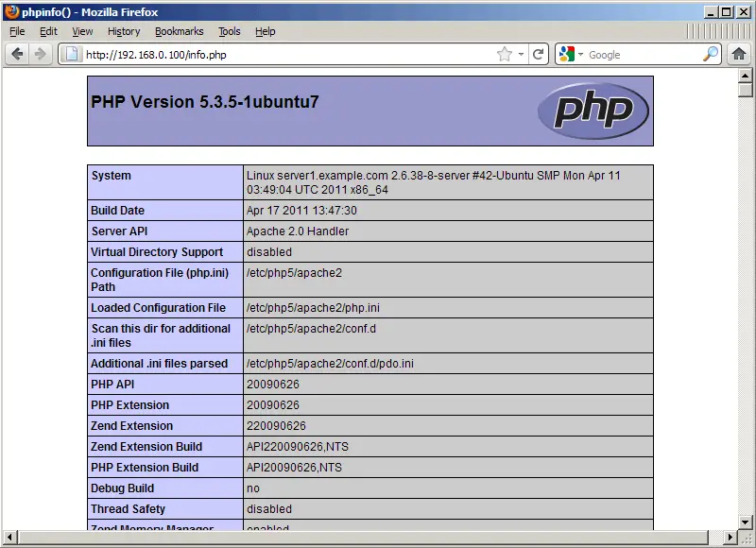756x548 pixels.
Task: Open the Help menu
Action: pos(266,31)
